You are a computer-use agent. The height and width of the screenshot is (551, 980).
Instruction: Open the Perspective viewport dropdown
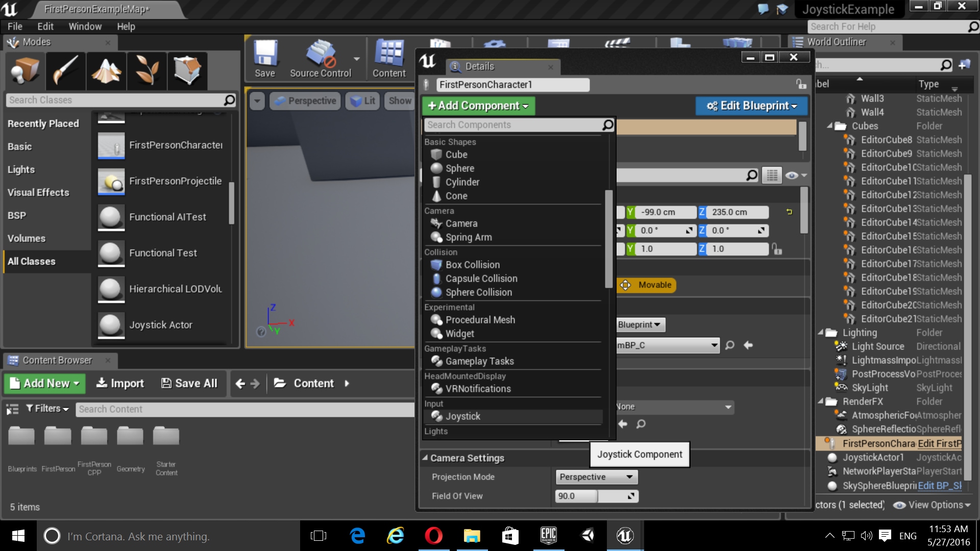(x=305, y=101)
